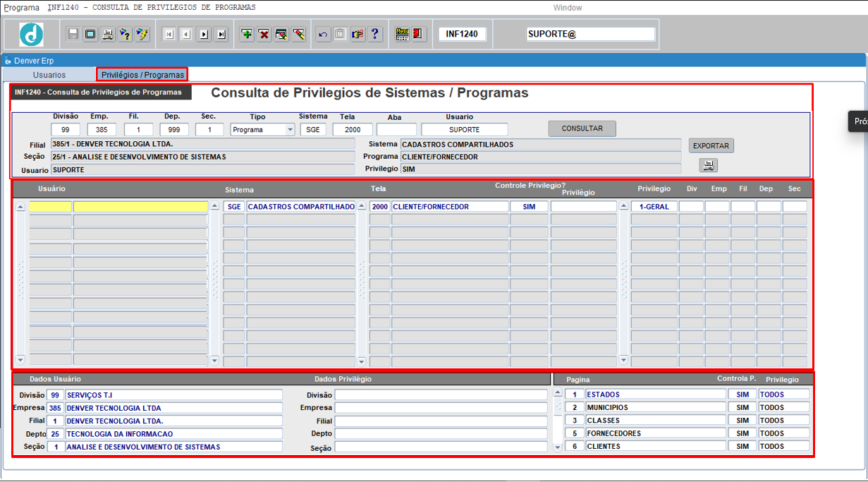Click the INF1240 program code field in toolbar

tap(462, 34)
